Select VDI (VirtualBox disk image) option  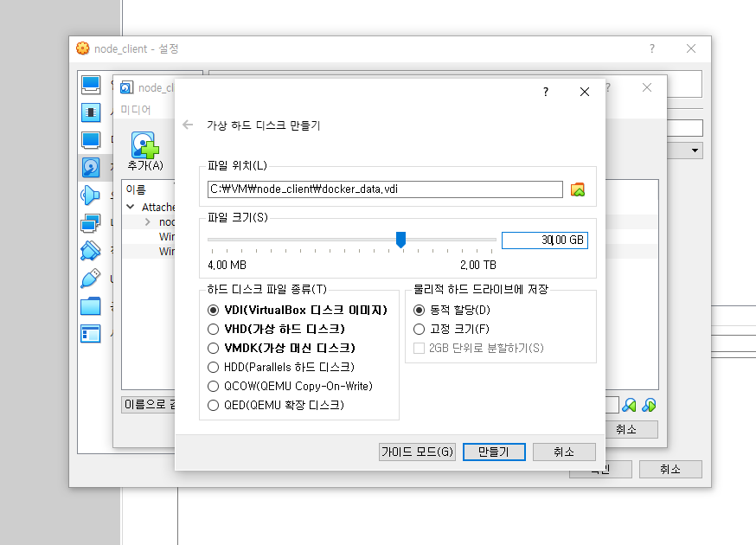298,310
